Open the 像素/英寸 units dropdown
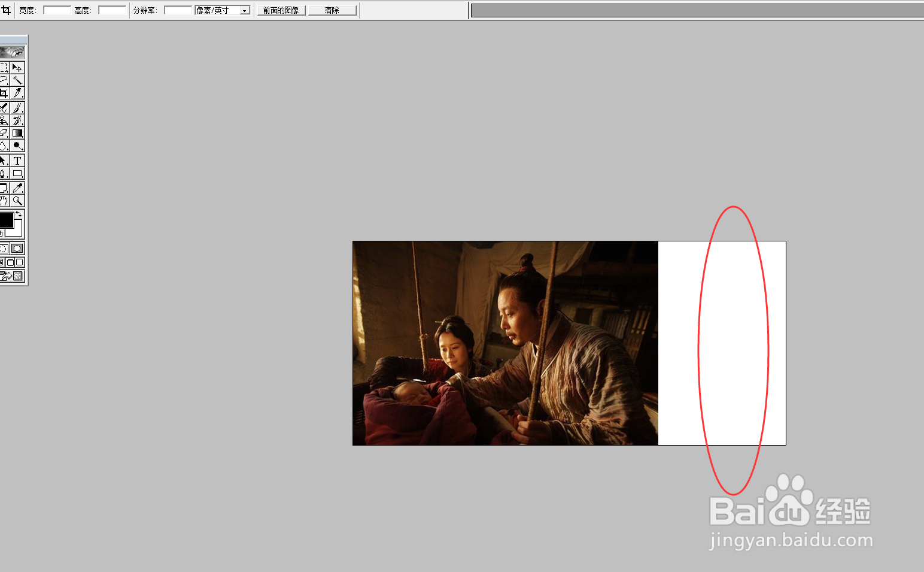The width and height of the screenshot is (924, 572). [223, 10]
